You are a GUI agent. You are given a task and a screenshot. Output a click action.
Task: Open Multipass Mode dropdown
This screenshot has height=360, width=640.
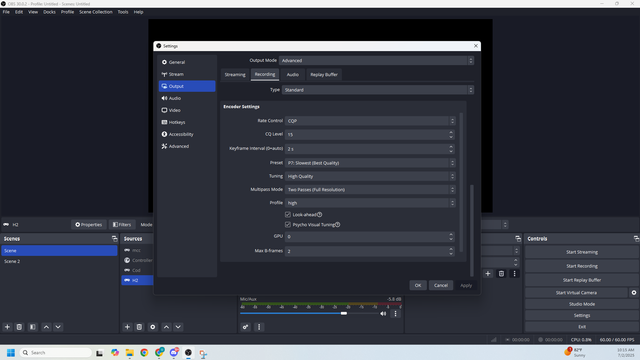pos(370,189)
